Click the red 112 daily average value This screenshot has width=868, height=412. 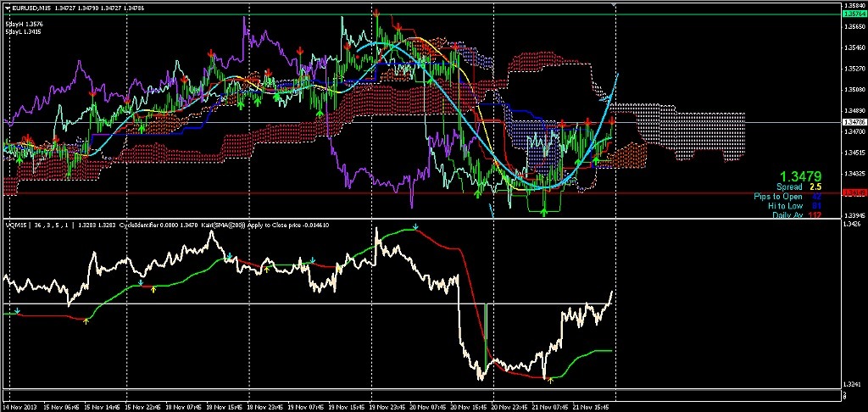815,214
